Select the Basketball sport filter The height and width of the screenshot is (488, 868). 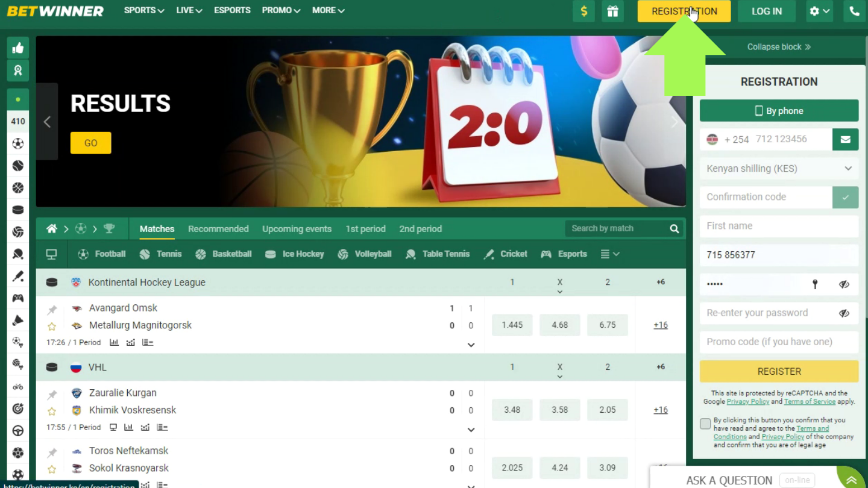[x=224, y=254]
